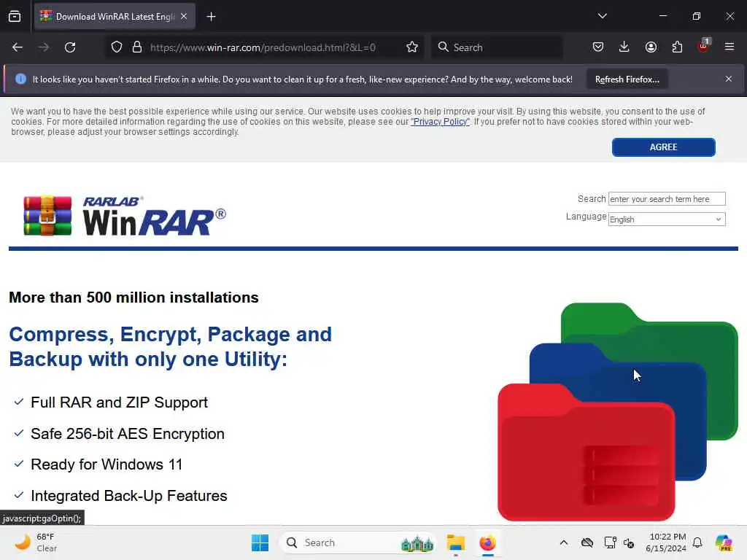Bookmark this page with star icon

click(412, 47)
